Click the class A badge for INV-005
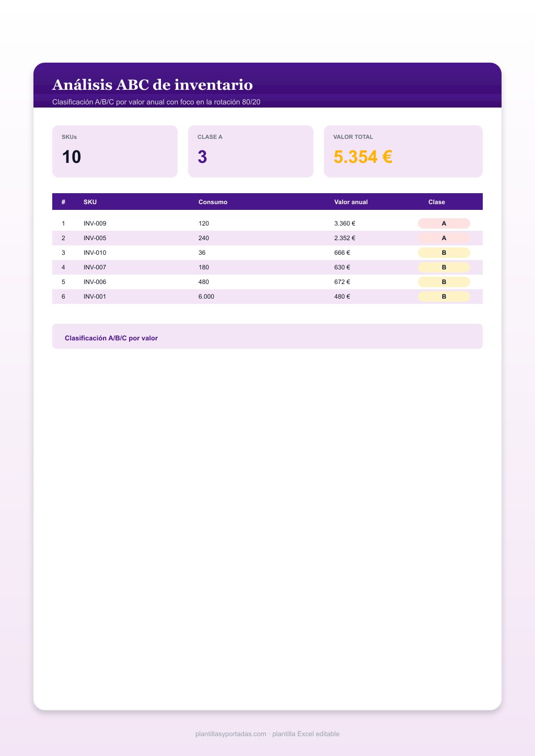Image resolution: width=535 pixels, height=756 pixels. pyautogui.click(x=444, y=238)
